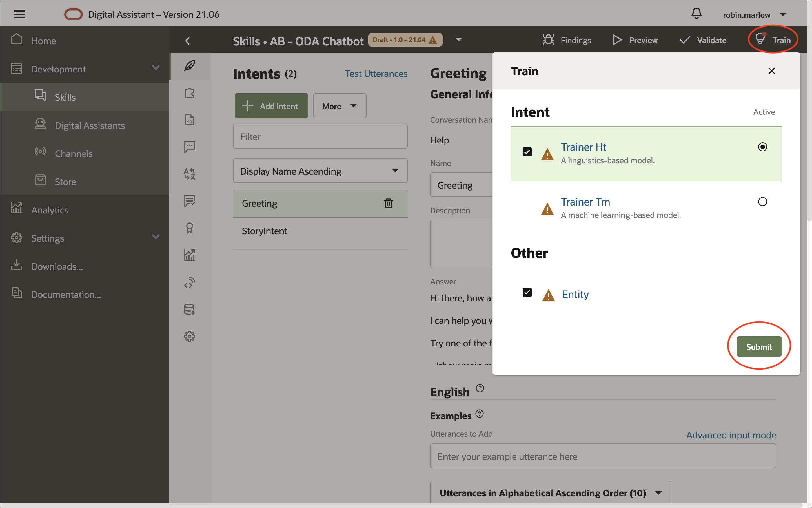Open the Display Name Ascending sort dropdown
The image size is (812, 508).
(x=320, y=171)
